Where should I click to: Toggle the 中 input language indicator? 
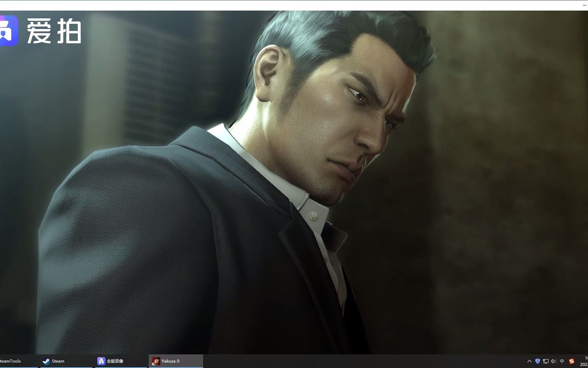[562, 361]
